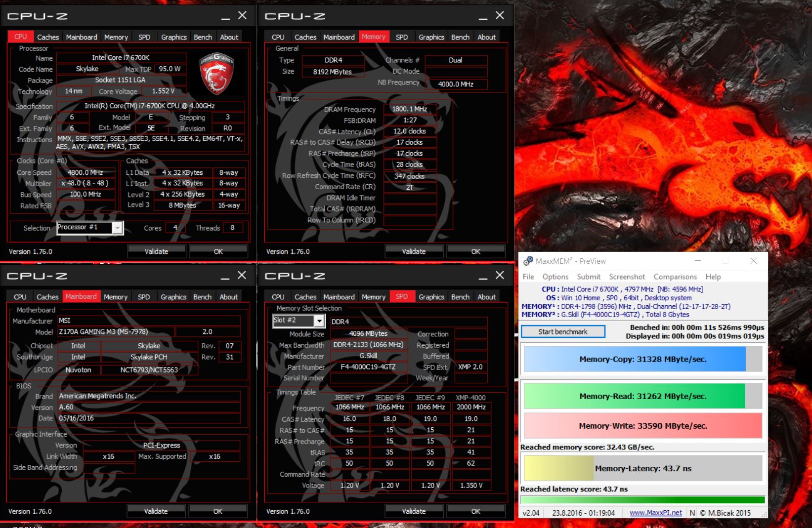812x528 pixels.
Task: Click OK in the bottom-left Mainboard window
Action: 218,511
